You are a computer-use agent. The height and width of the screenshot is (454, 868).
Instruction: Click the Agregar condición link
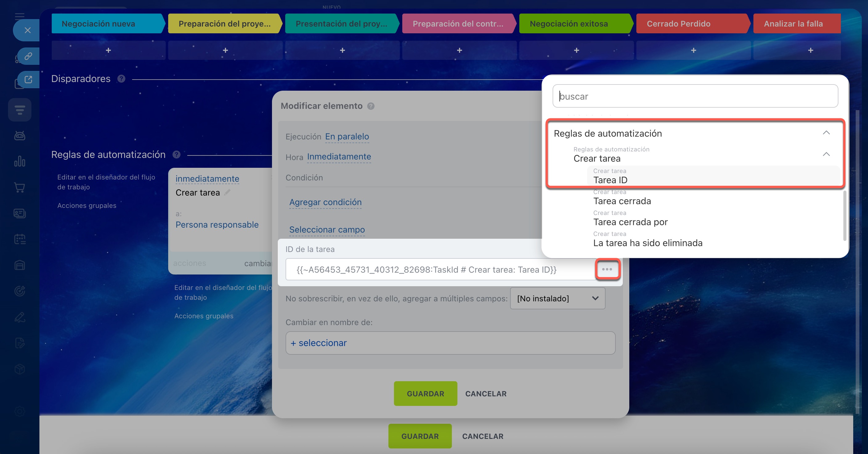325,202
